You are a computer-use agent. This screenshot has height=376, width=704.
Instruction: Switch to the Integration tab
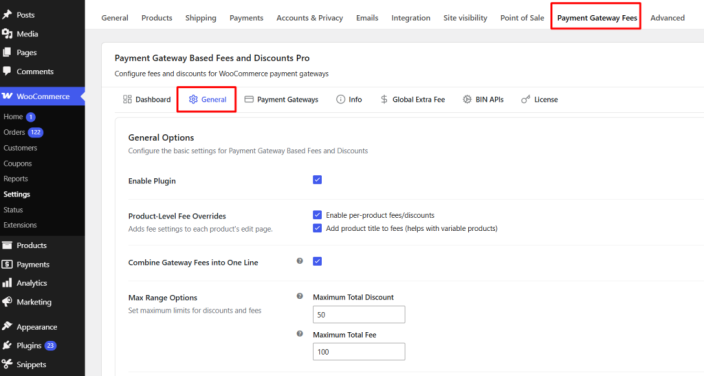tap(411, 18)
